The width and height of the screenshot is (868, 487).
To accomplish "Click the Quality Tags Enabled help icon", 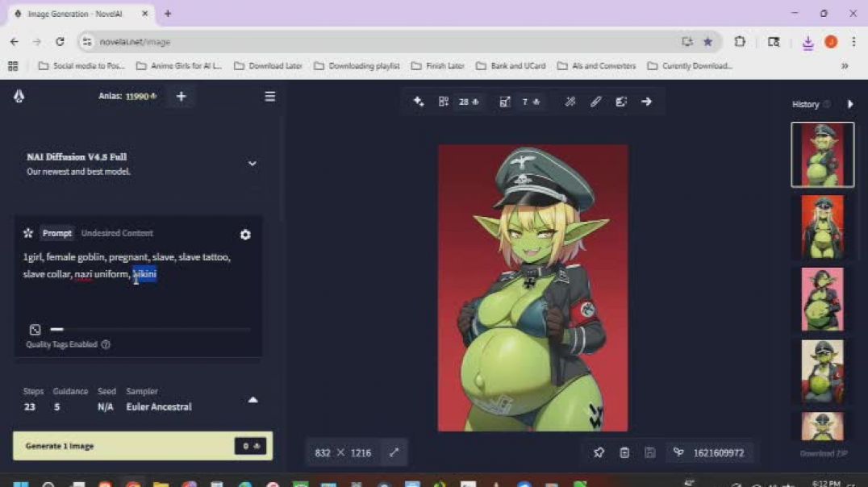I will [106, 345].
